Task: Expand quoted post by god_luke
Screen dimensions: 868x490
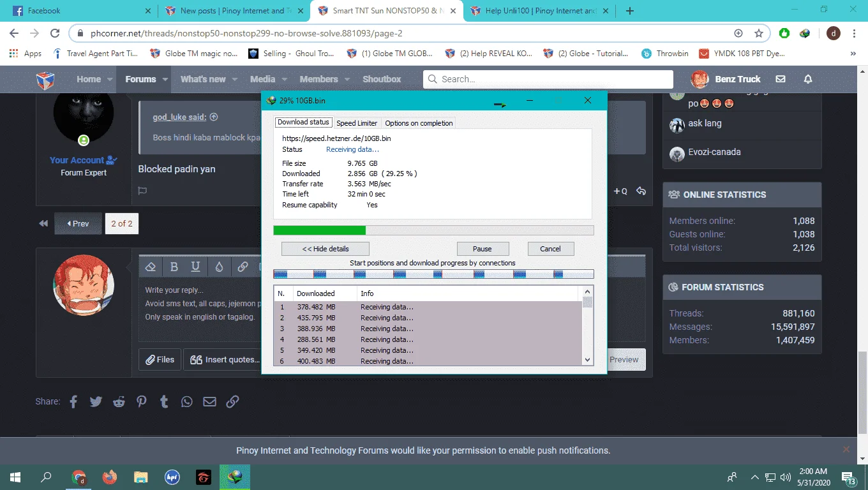Action: coord(214,117)
